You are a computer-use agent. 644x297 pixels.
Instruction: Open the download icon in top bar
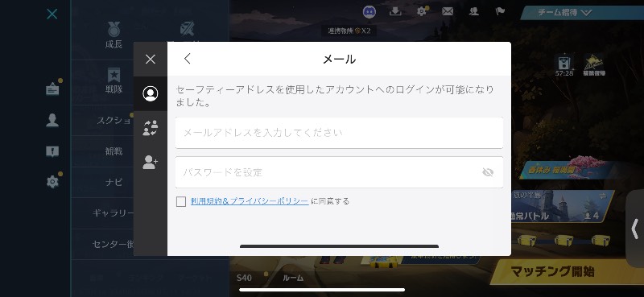(395, 11)
